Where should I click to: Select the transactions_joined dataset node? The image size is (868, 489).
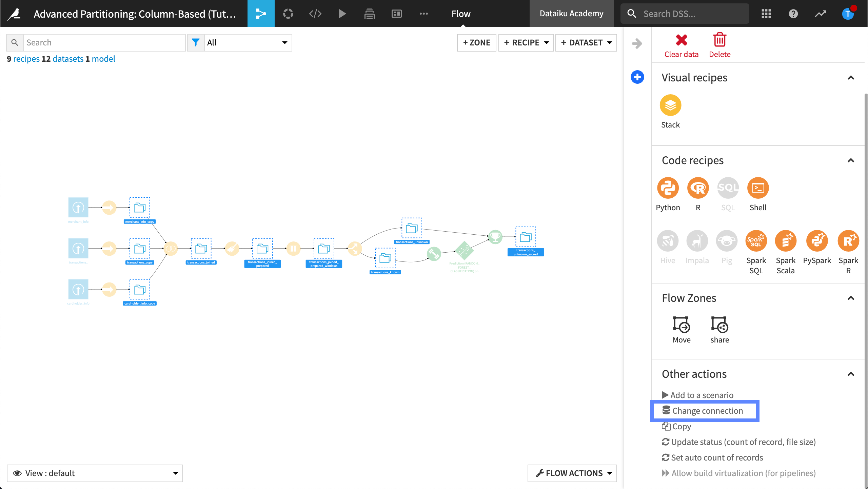coord(201,249)
